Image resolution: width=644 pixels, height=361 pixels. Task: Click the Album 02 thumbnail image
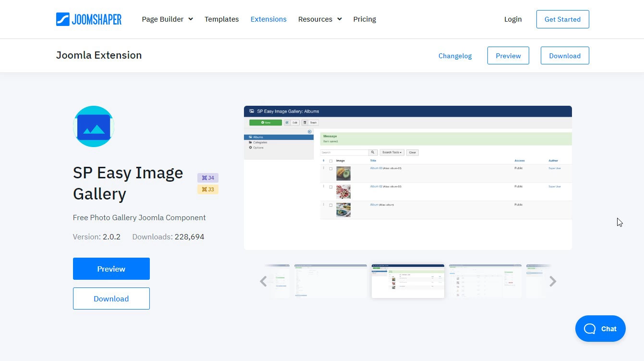[343, 192]
